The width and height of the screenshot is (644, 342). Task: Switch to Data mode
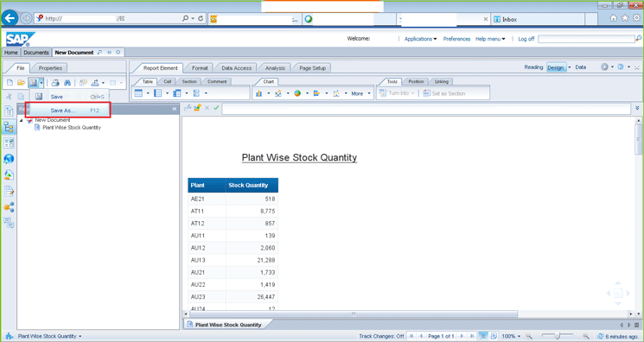[x=580, y=67]
